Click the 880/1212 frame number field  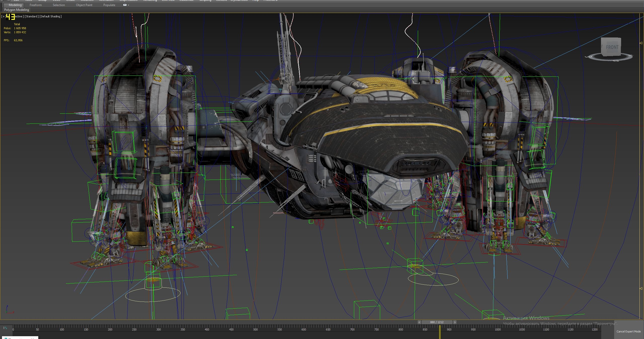point(436,322)
